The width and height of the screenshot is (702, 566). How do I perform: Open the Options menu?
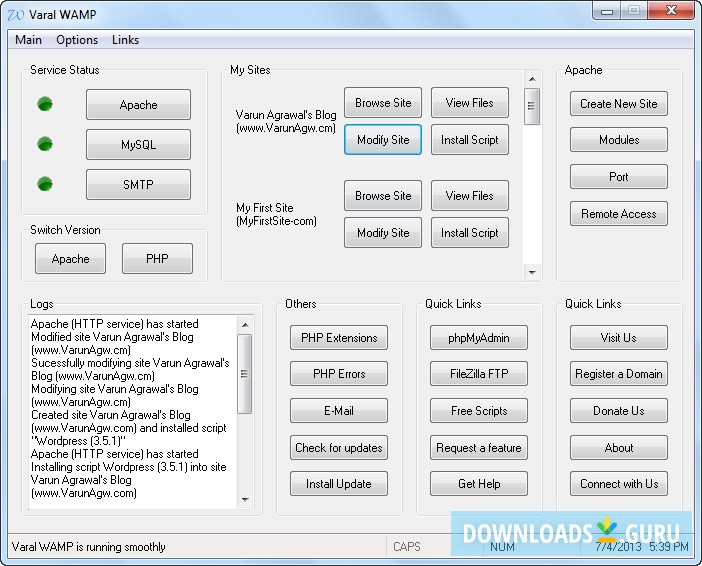77,40
